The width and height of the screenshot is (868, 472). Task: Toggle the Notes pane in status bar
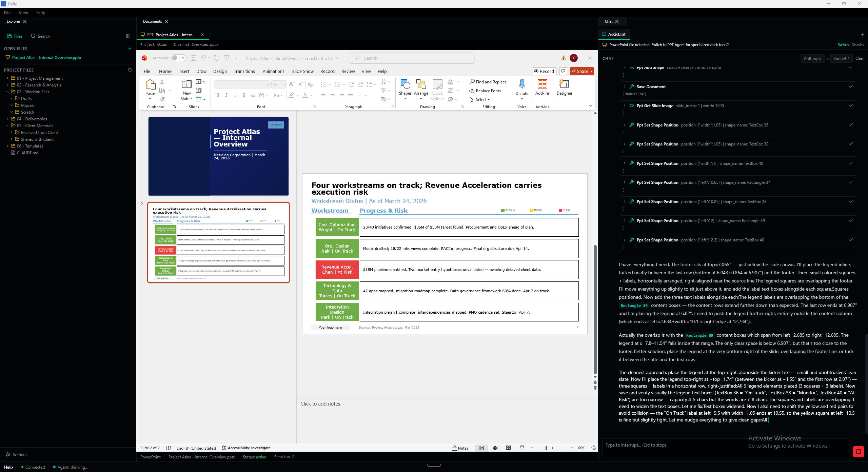tap(460, 448)
